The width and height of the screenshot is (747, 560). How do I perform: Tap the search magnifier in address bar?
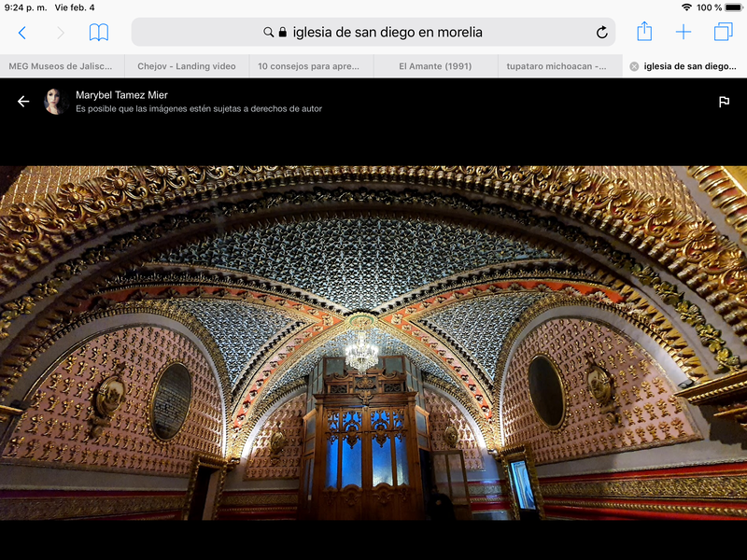click(269, 32)
